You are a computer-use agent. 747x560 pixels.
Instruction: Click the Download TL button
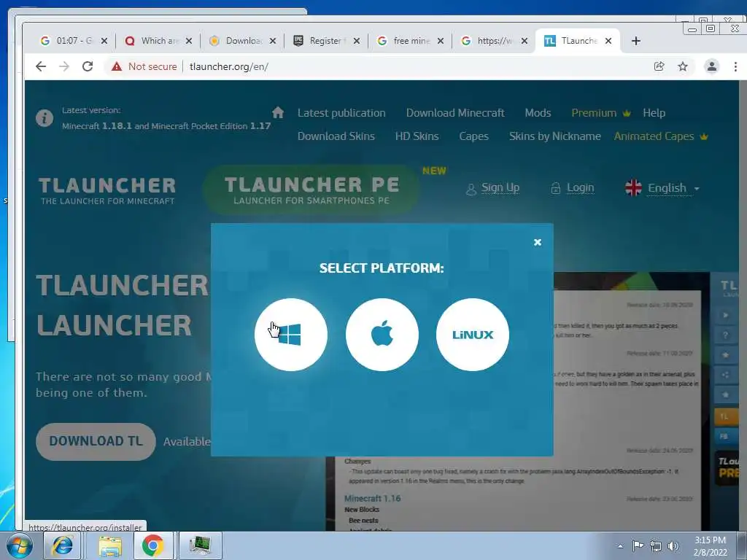point(96,441)
